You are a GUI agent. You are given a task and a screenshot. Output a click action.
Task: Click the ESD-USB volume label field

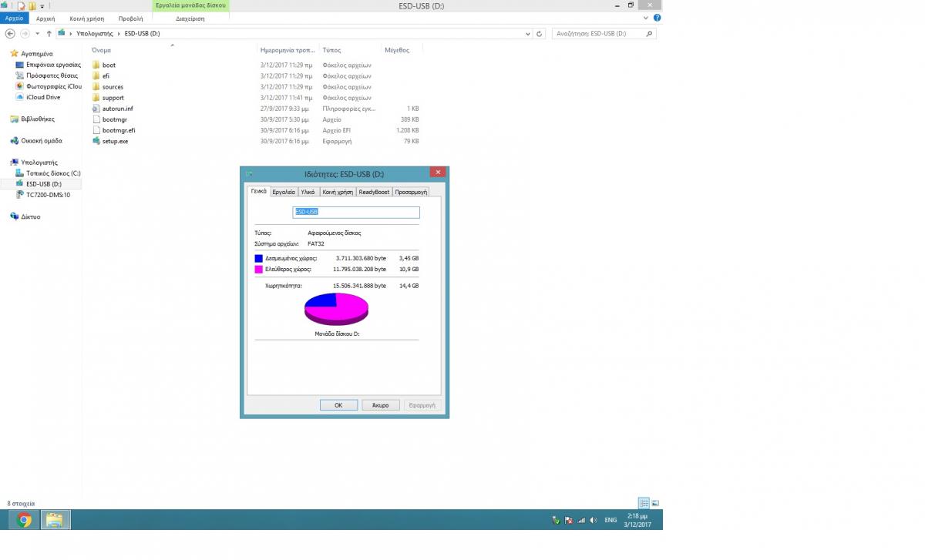(x=356, y=212)
